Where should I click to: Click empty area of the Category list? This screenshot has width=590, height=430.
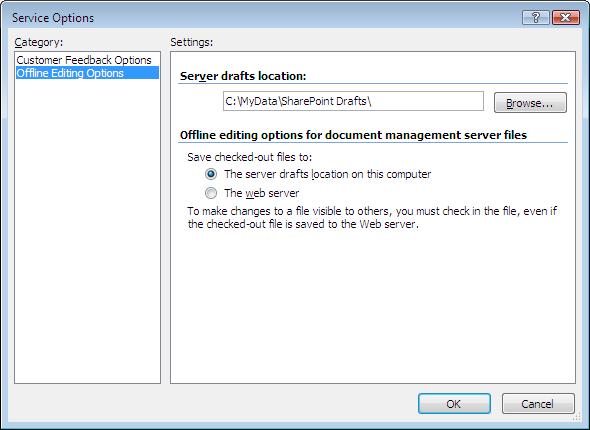(87, 229)
